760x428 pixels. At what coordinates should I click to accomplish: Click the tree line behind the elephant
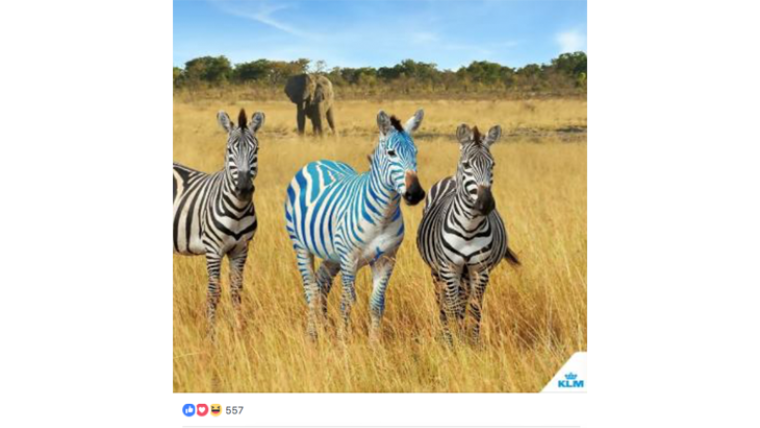coord(380,73)
